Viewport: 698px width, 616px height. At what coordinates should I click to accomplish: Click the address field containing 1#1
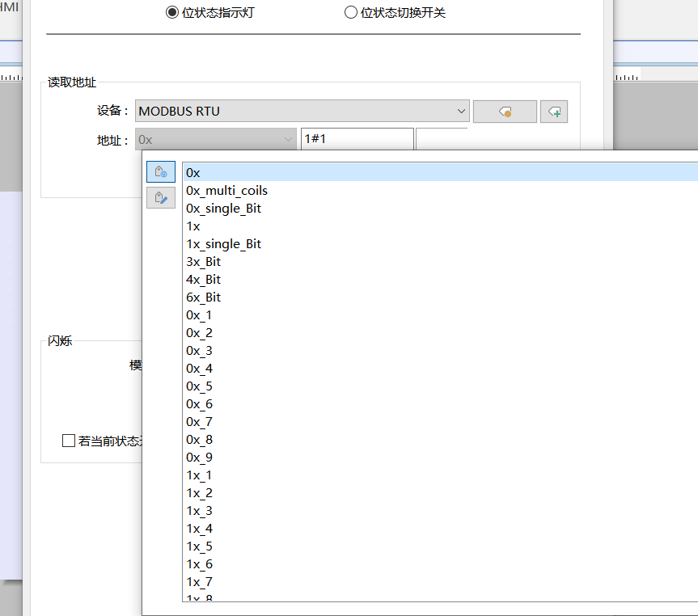pyautogui.click(x=356, y=139)
